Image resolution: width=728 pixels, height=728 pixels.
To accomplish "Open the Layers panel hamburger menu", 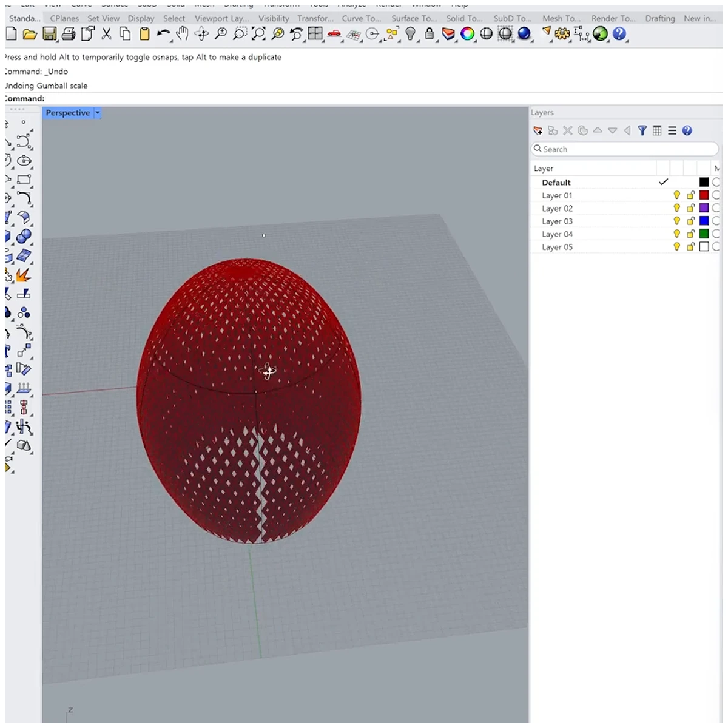I will pos(672,130).
